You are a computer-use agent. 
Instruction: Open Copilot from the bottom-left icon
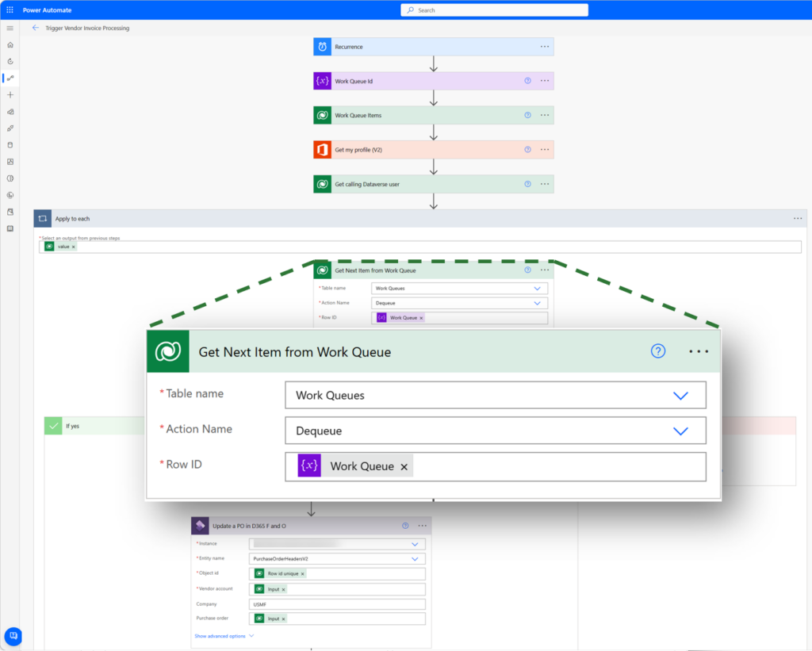[x=12, y=636]
